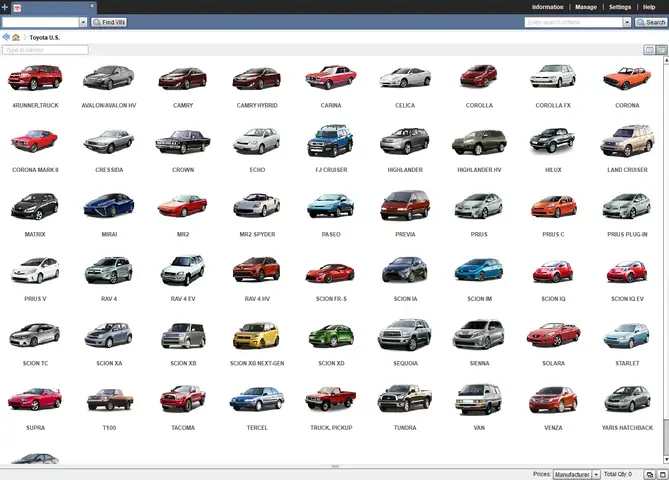Switch to thumbnail view icon
This screenshot has width=669, height=480.
[661, 50]
